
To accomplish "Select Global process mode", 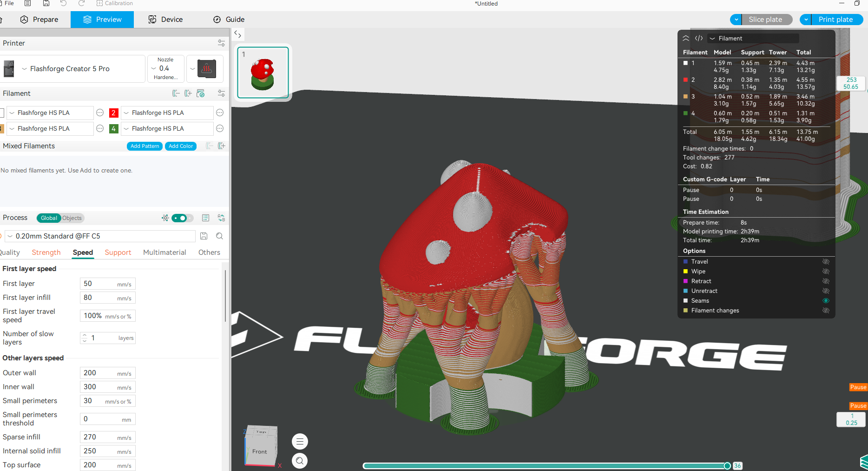I will click(x=49, y=218).
